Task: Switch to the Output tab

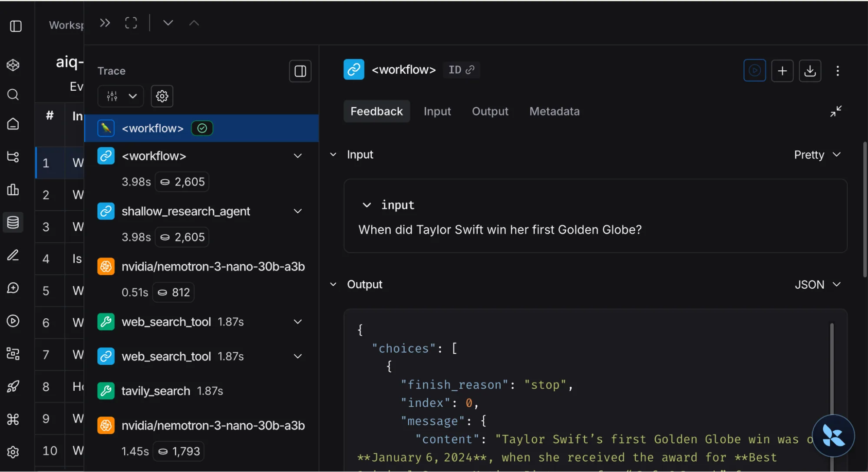Action: tap(490, 112)
